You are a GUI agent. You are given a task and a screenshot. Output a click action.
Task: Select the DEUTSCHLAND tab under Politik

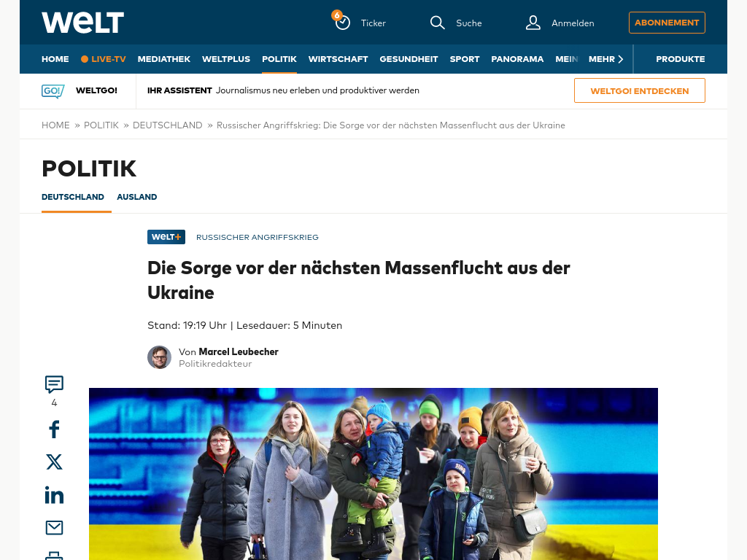click(x=73, y=197)
